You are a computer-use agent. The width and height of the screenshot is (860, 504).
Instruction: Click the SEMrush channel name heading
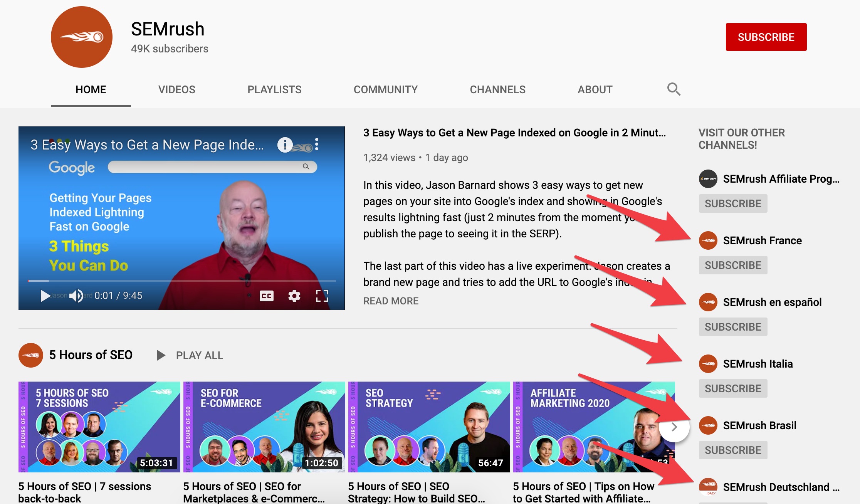click(168, 29)
